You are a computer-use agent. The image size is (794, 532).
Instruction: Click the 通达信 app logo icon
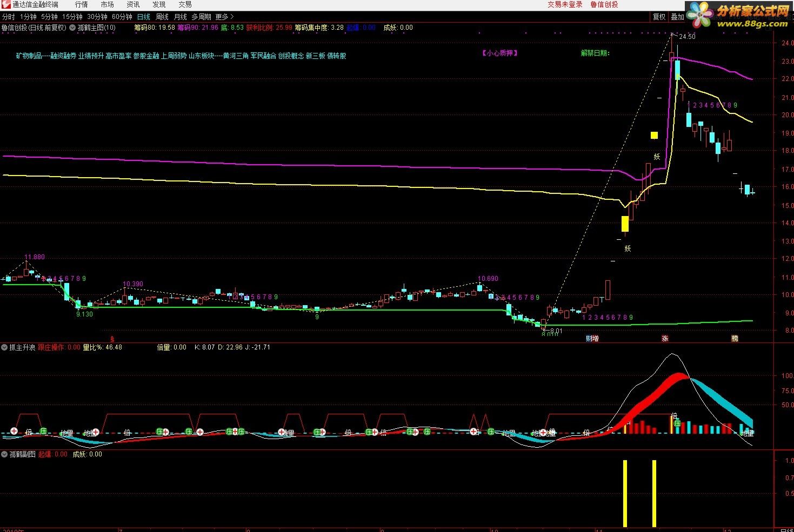pyautogui.click(x=5, y=5)
